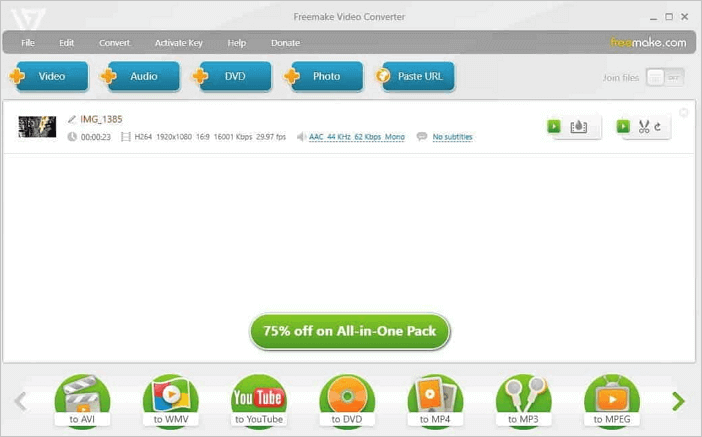702x437 pixels.
Task: Select the to YouTube upload icon
Action: tap(258, 400)
